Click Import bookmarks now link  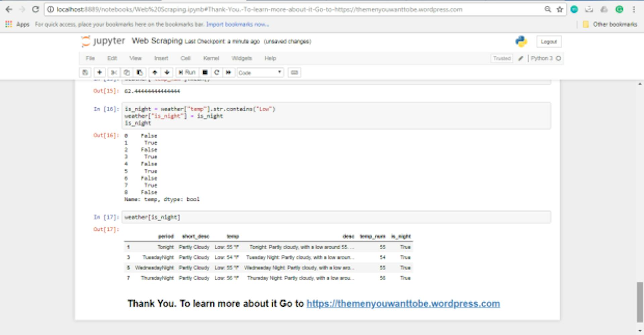point(237,24)
